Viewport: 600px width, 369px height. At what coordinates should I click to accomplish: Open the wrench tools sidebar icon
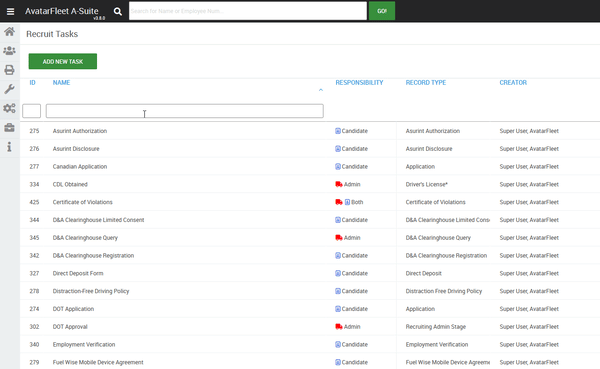[10, 89]
